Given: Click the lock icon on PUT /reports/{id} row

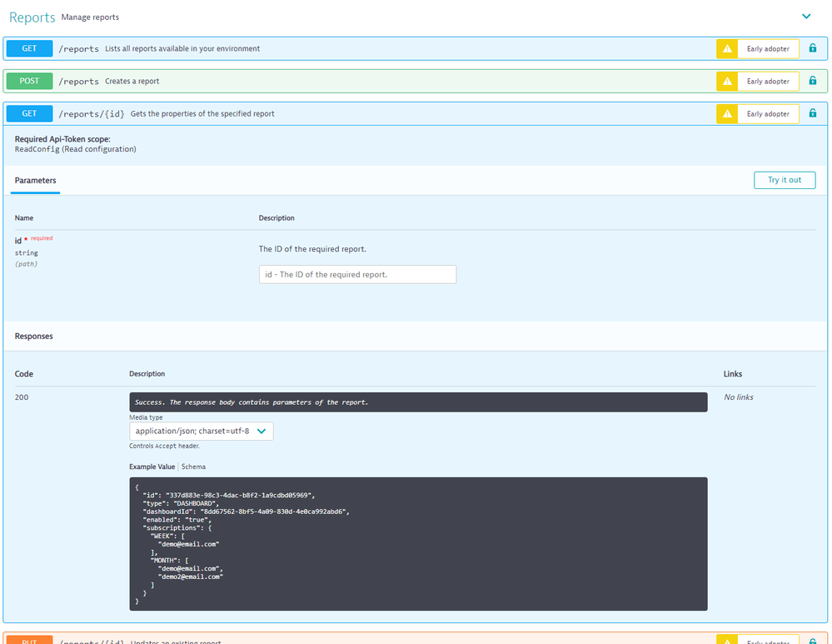Looking at the screenshot, I should [813, 641].
